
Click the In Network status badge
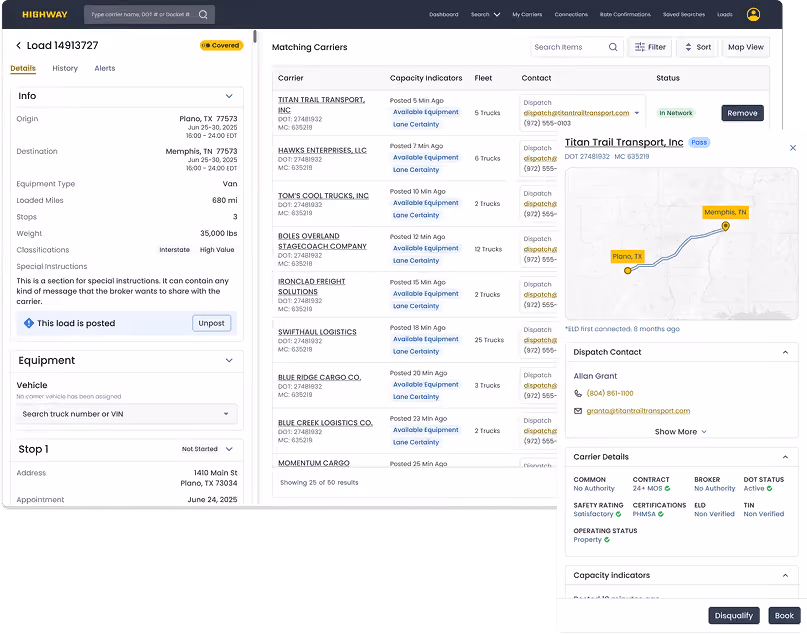[x=676, y=113]
